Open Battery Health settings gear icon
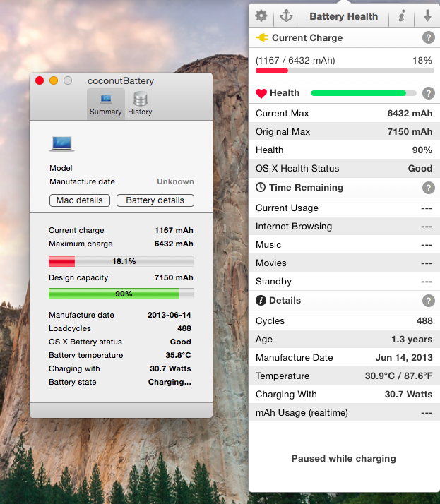 click(x=261, y=16)
